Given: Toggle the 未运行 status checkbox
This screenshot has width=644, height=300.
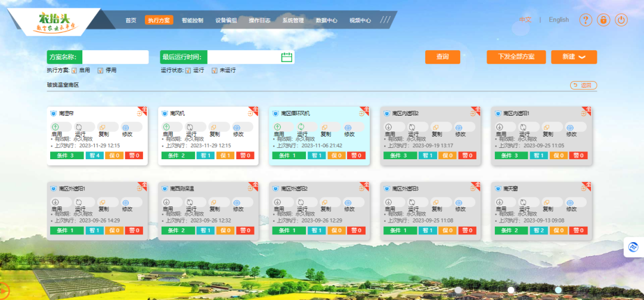Looking at the screenshot, I should point(215,70).
